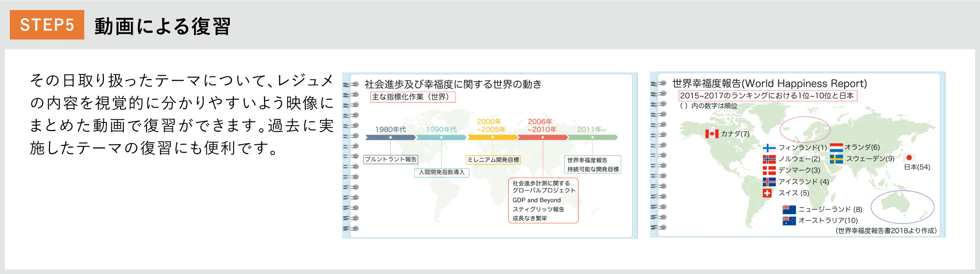Image resolution: width=980 pixels, height=274 pixels.
Task: Click the orange STEP5 badge
Action: (x=47, y=24)
